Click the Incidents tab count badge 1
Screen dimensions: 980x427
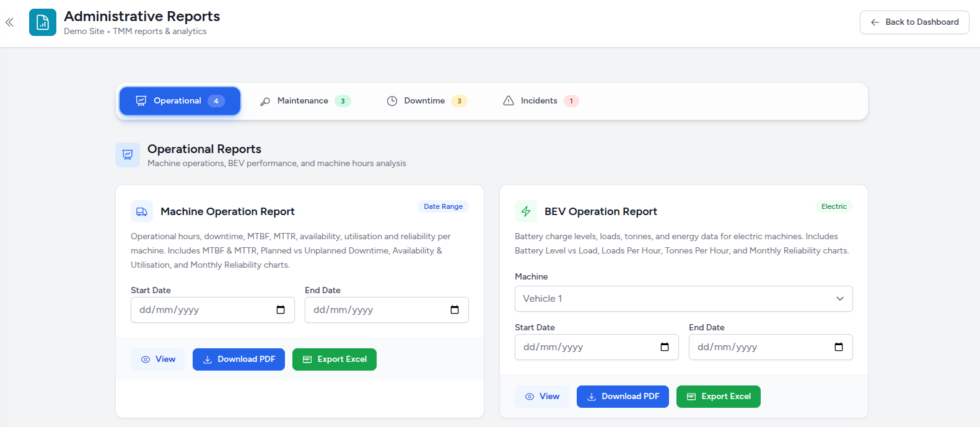tap(571, 101)
